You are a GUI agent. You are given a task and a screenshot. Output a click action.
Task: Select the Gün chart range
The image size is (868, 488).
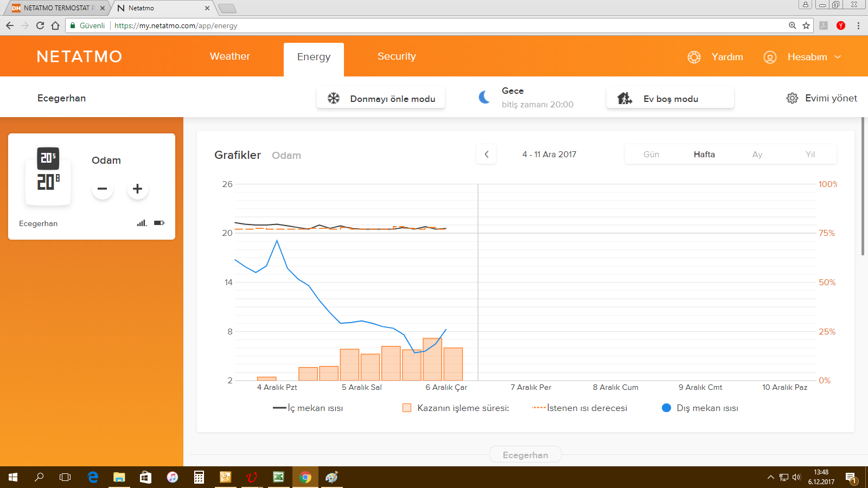[651, 155]
